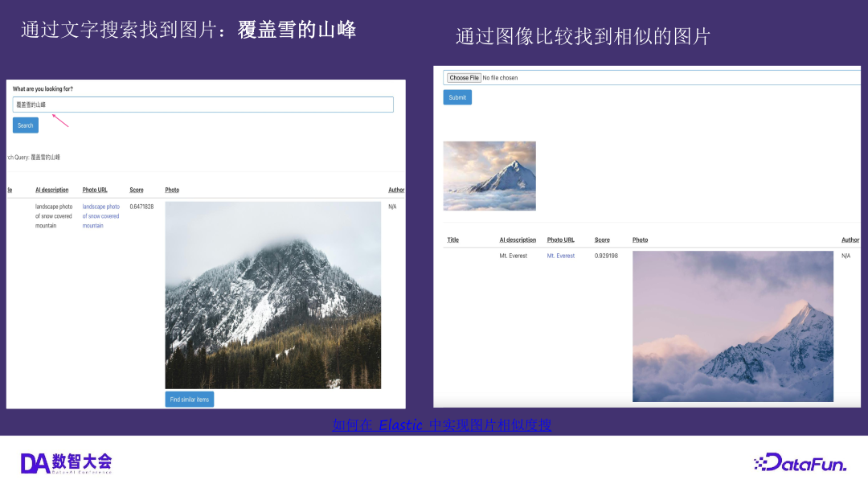
Task: Sort right table by Title column
Action: click(x=452, y=239)
